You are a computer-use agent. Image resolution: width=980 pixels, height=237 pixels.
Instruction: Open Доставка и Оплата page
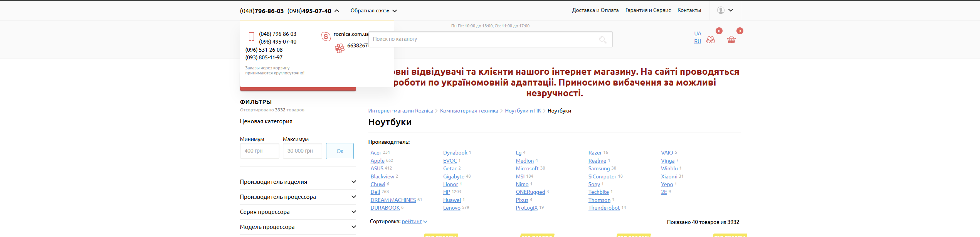point(595,10)
